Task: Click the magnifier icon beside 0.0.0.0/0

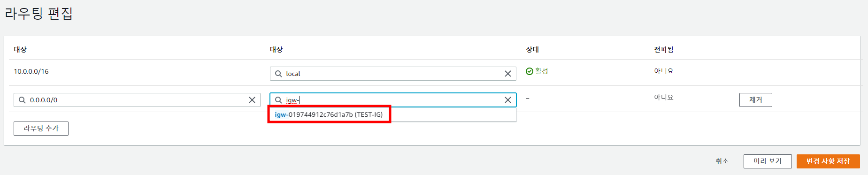Action: pos(22,100)
